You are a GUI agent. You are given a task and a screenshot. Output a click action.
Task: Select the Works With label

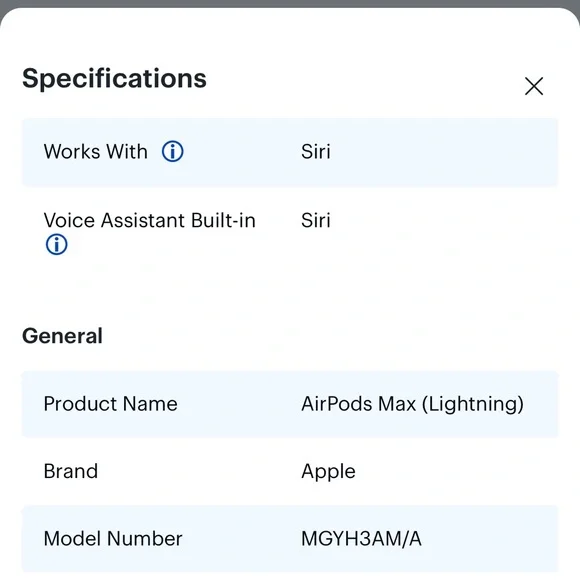click(95, 151)
